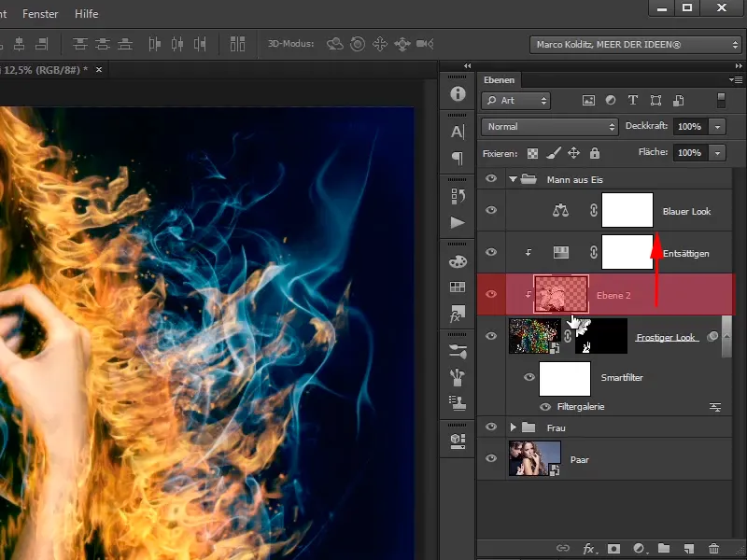This screenshot has height=560, width=747.
Task: Hide the Blauer Look layer
Action: (x=491, y=210)
